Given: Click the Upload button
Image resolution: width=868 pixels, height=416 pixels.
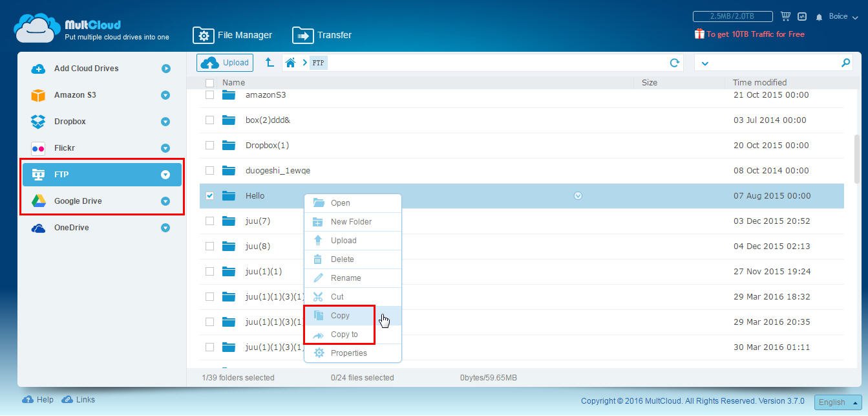Looking at the screenshot, I should (x=225, y=63).
